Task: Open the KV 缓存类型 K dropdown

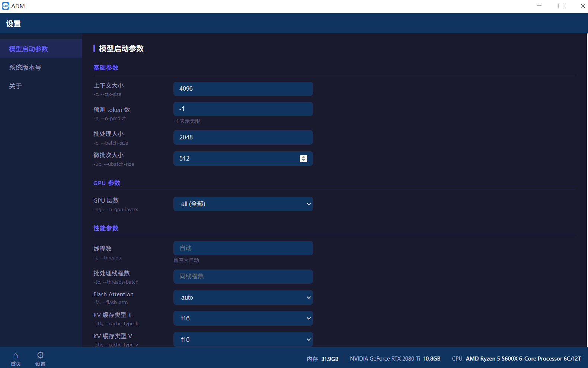Action: (243, 318)
